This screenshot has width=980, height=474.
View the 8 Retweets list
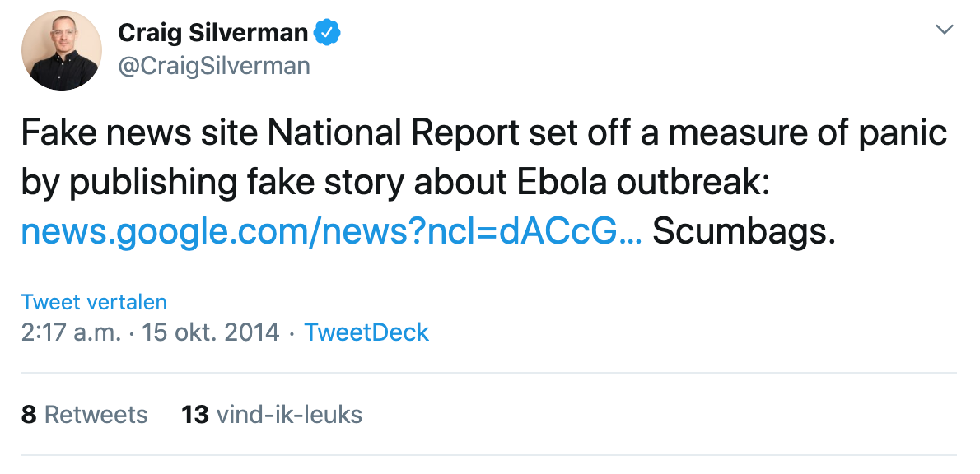84,414
